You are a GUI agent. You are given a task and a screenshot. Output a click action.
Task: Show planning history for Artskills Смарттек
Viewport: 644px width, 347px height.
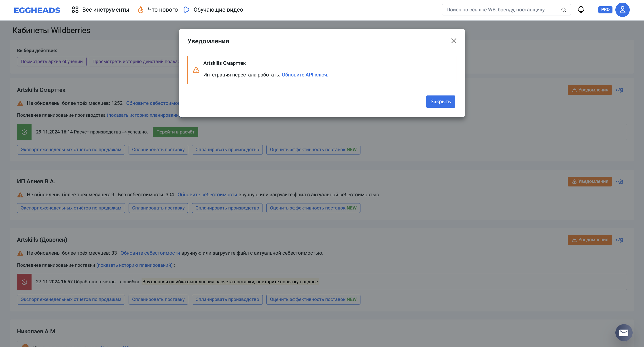[x=143, y=115]
